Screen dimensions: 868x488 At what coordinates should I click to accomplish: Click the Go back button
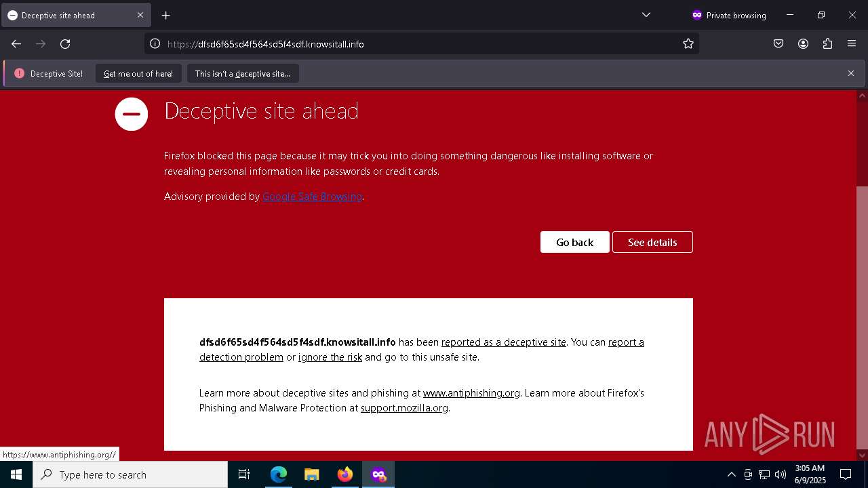coord(575,242)
